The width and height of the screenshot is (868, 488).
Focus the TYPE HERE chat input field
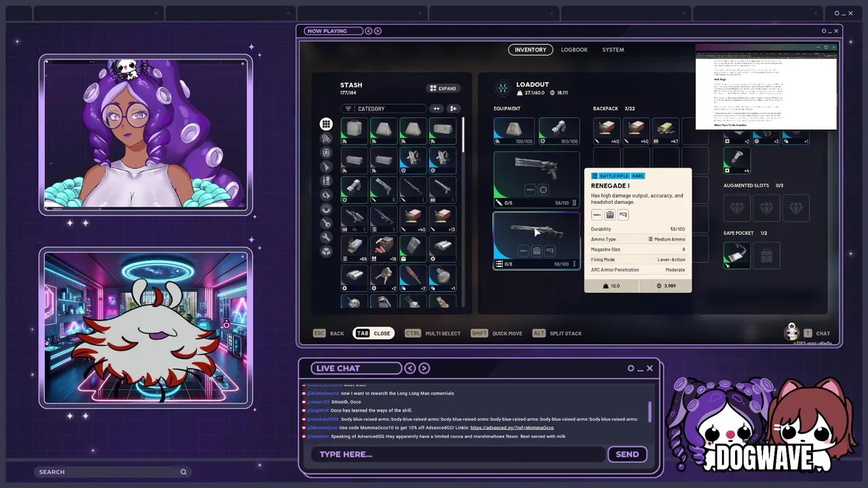[458, 454]
